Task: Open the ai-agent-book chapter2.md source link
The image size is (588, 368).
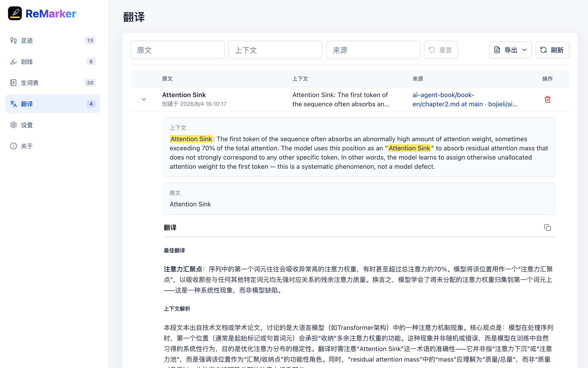Action: tap(465, 99)
